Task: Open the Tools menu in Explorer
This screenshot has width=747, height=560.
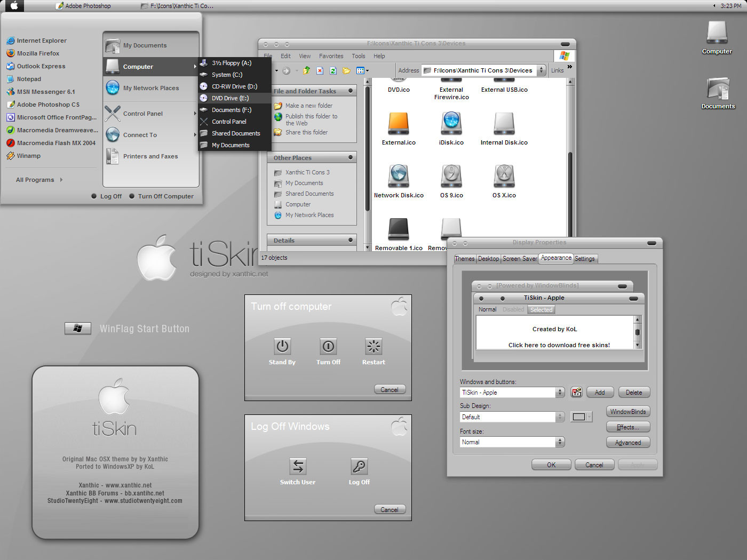Action: tap(359, 56)
